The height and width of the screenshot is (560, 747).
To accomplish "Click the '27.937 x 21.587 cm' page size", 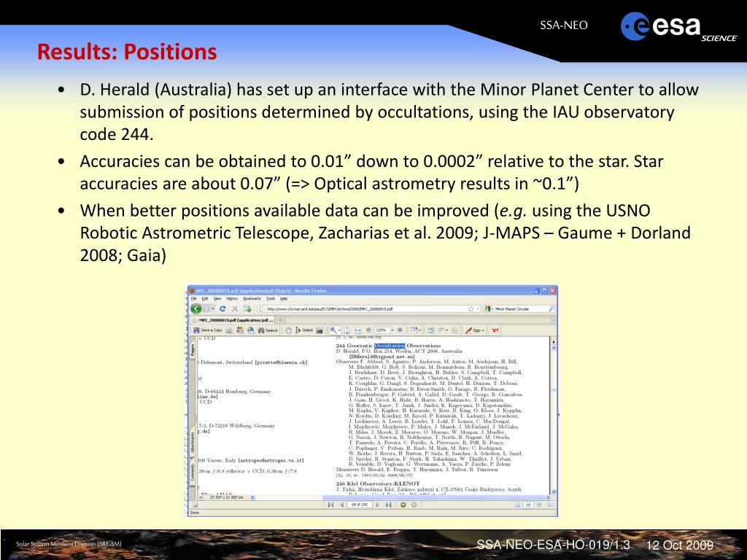I will click(x=226, y=497).
